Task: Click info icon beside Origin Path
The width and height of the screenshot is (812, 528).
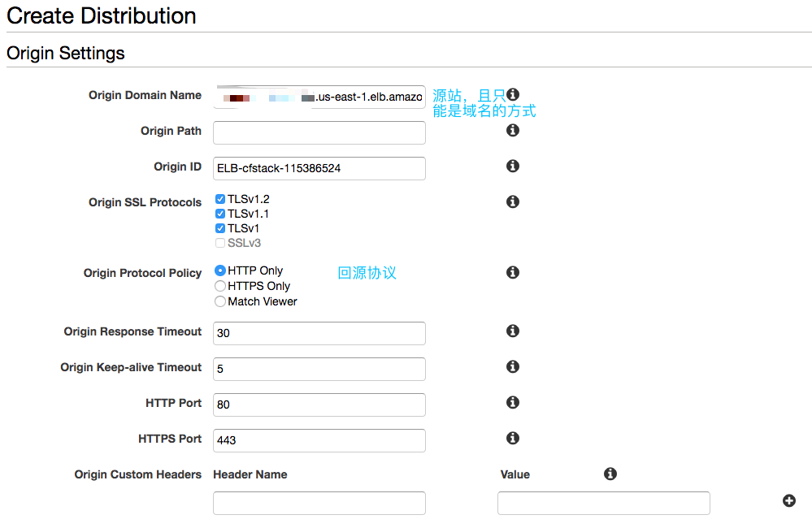Action: pyautogui.click(x=513, y=130)
